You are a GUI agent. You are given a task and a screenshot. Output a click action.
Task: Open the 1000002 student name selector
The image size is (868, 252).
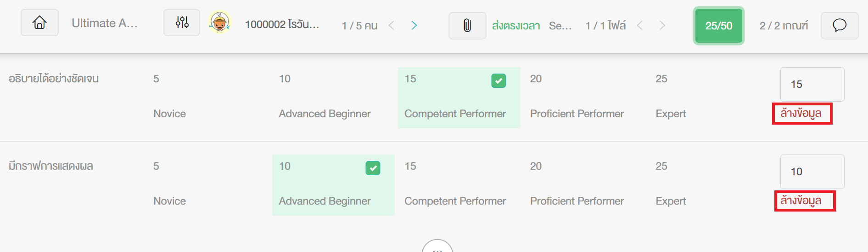pos(282,24)
